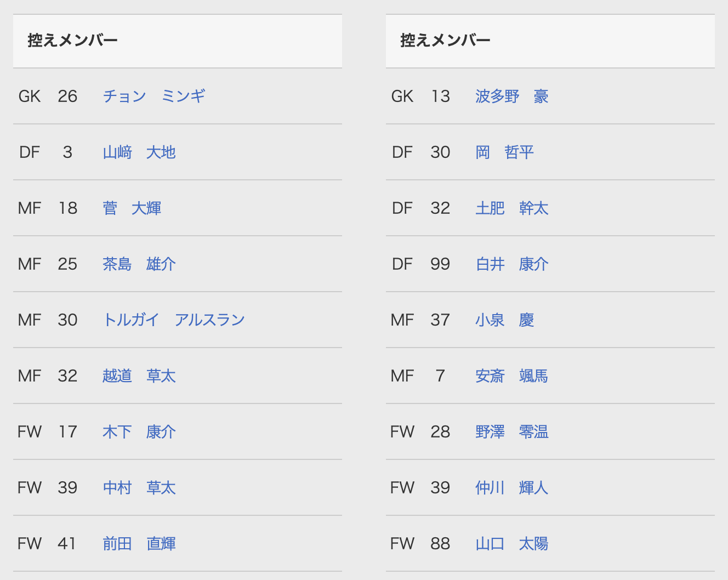
Task: Open defender 岡 哲平 profile
Action: tap(504, 152)
